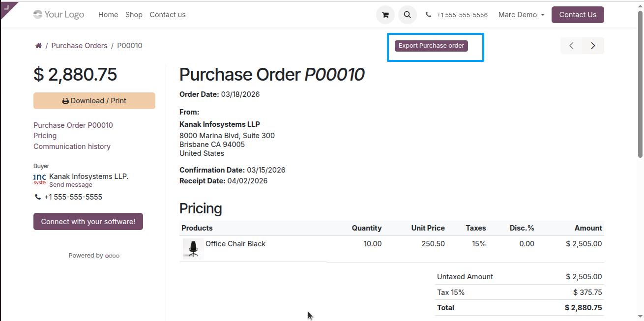The width and height of the screenshot is (644, 321).
Task: Click the vertical page scrollbar
Action: [x=640, y=84]
